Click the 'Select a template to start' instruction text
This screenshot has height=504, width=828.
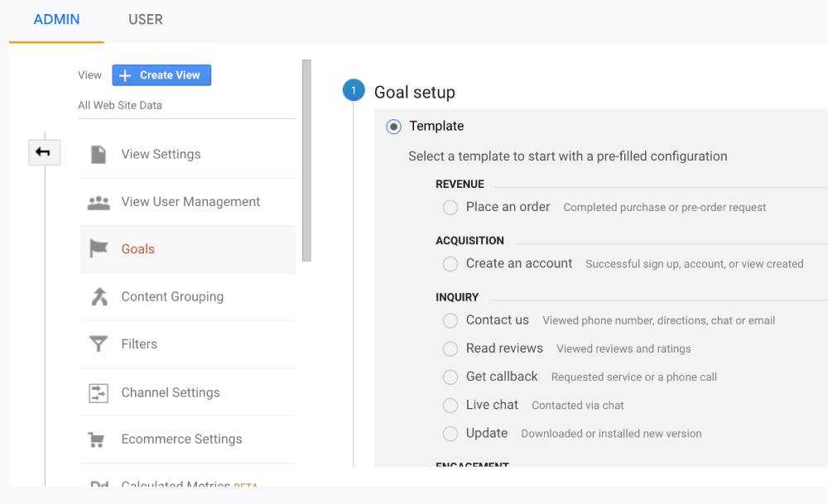click(x=568, y=156)
